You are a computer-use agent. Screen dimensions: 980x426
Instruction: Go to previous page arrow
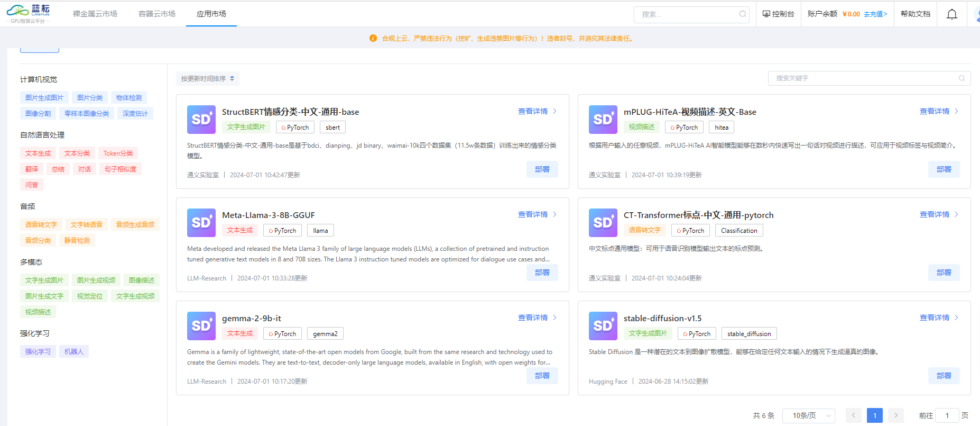click(854, 415)
